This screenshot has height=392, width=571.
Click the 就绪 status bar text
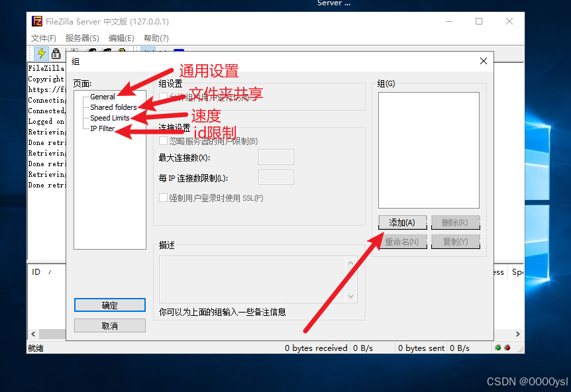point(36,348)
